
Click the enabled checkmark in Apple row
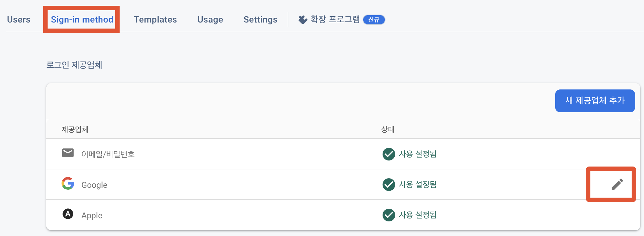[x=389, y=215]
